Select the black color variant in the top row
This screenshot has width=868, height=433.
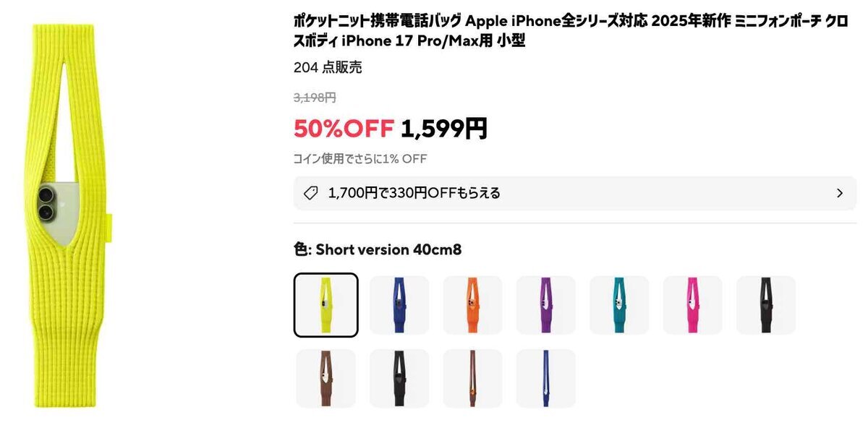point(767,304)
